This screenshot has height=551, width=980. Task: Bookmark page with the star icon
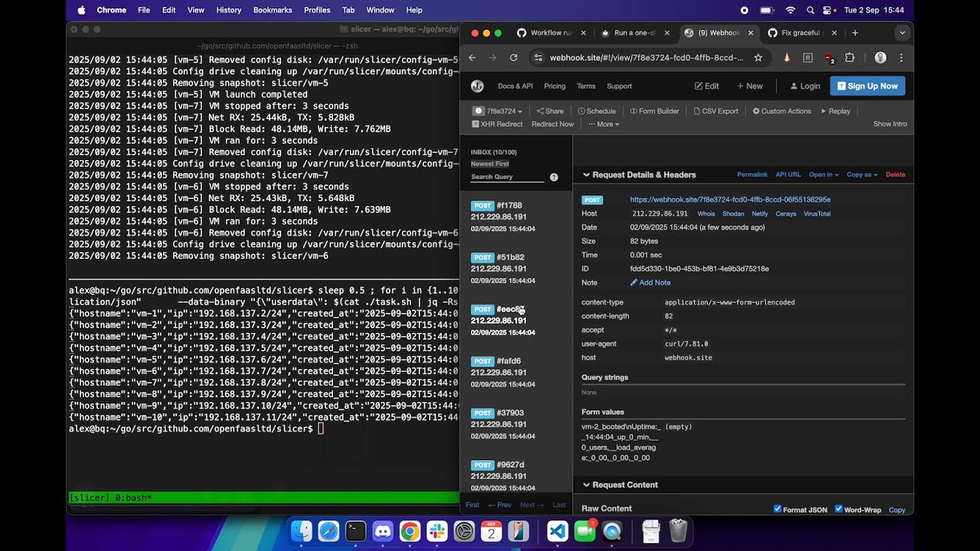click(x=758, y=57)
